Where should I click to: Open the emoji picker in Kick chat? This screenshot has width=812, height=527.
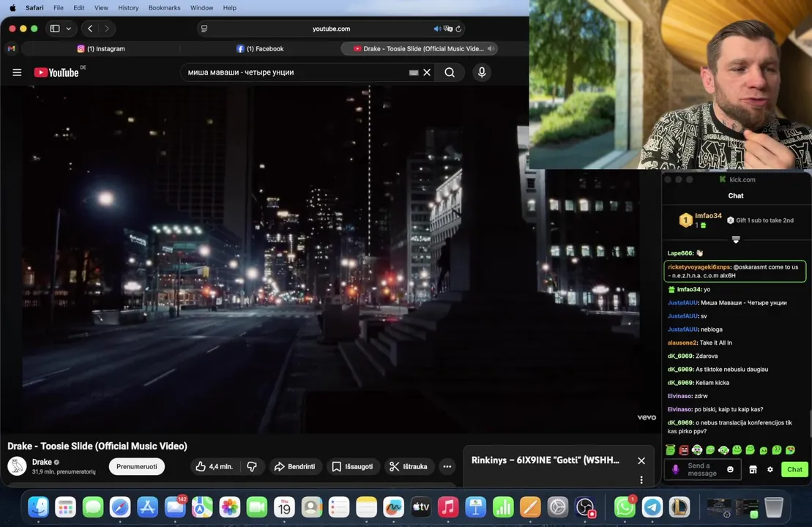click(730, 469)
